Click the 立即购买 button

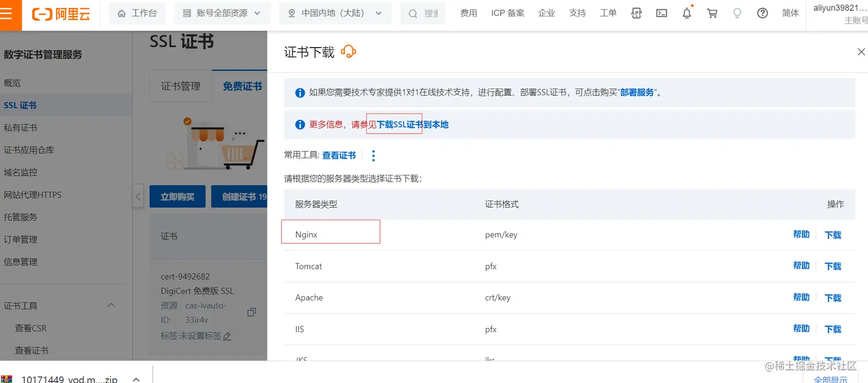(x=177, y=197)
